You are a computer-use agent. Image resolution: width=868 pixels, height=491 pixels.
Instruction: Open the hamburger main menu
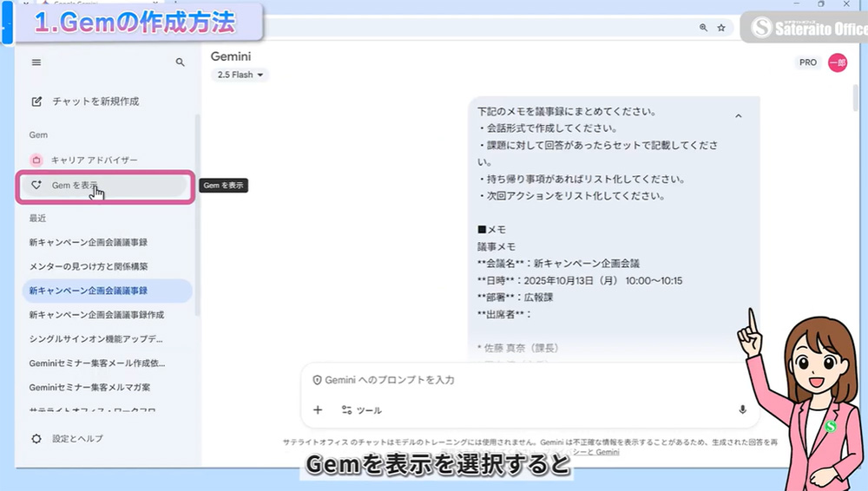(x=36, y=62)
